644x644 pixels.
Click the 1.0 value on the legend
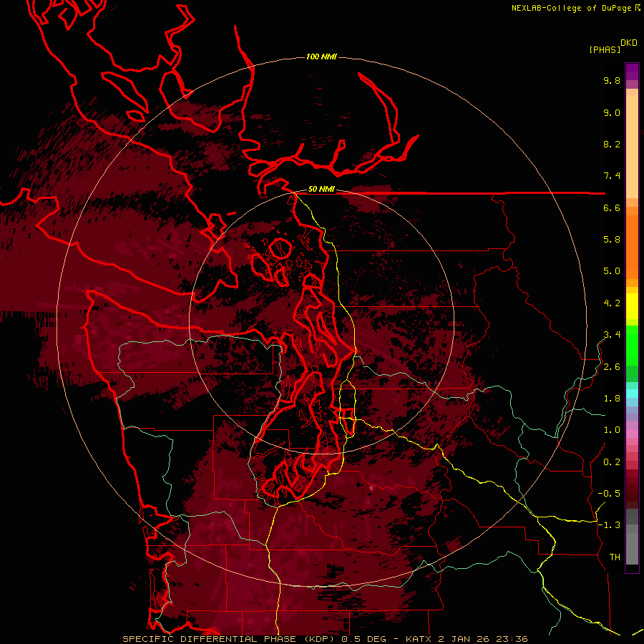tap(612, 430)
